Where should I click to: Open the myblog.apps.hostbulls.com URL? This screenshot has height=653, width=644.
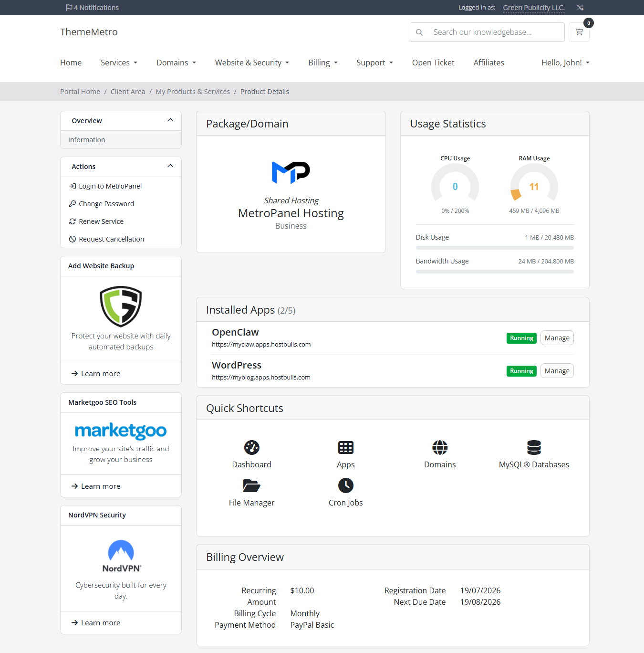261,377
